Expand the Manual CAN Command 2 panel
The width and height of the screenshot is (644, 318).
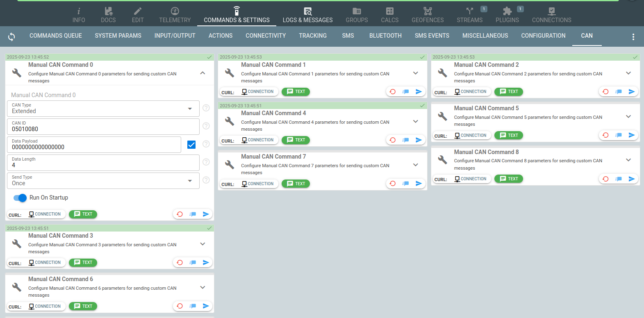tap(628, 73)
